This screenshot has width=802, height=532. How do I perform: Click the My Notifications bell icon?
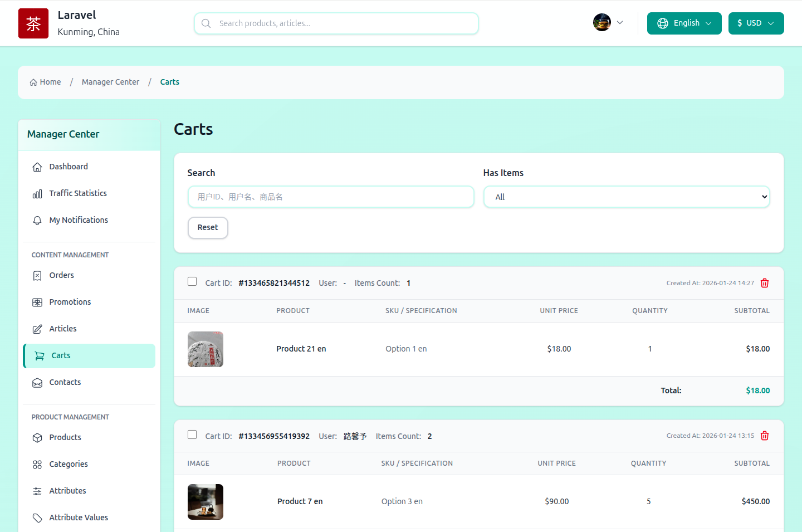[37, 221]
